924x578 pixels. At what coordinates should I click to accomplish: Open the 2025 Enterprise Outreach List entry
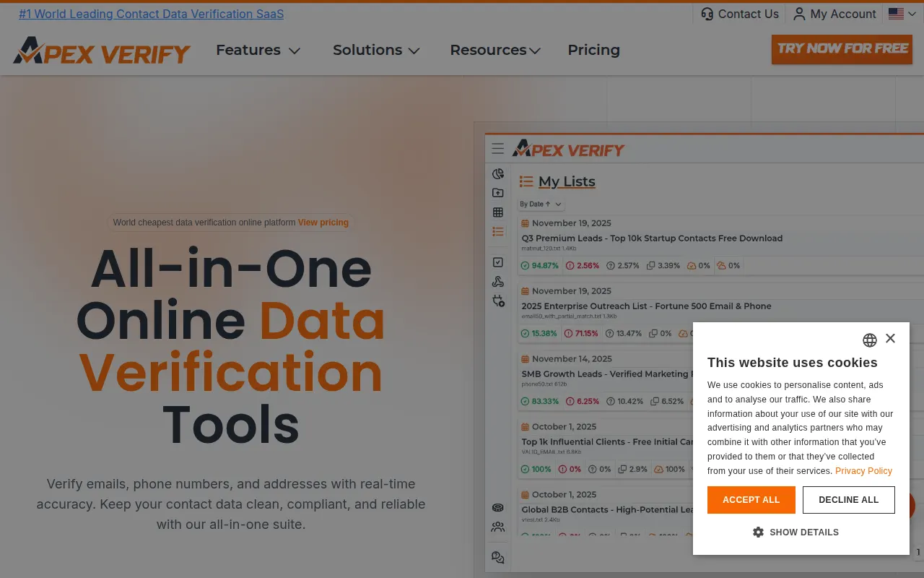coord(647,306)
